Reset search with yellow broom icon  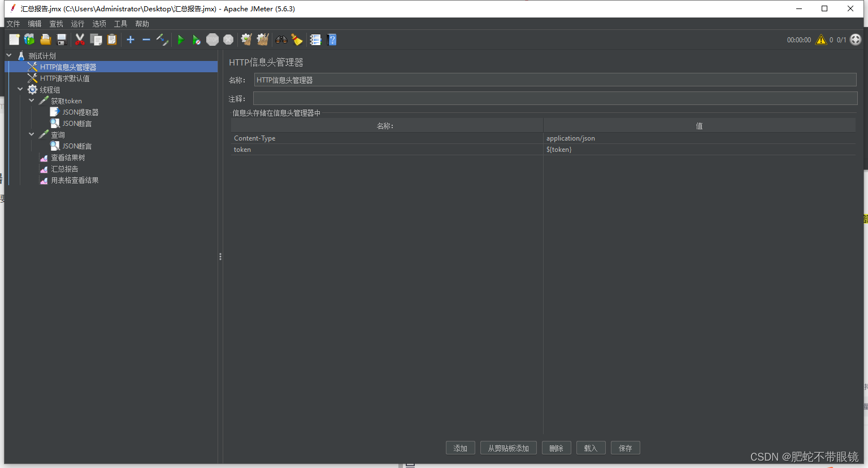pyautogui.click(x=297, y=40)
